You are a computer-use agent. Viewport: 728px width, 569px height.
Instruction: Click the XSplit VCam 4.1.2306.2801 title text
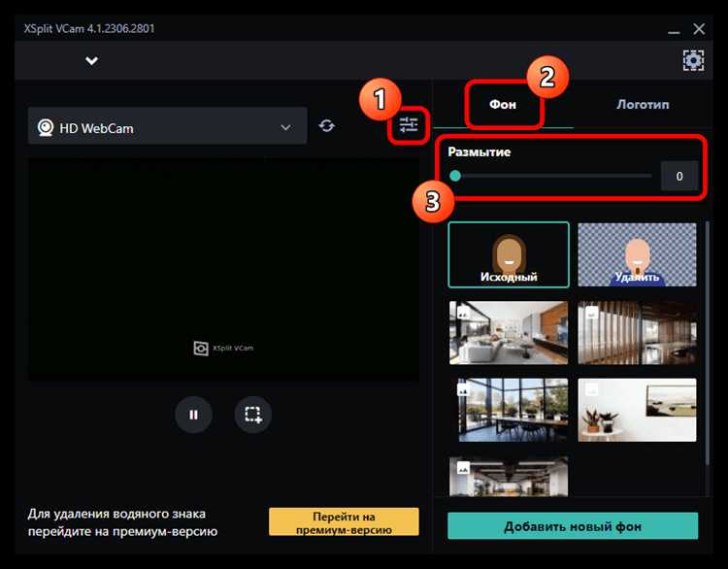click(x=89, y=28)
